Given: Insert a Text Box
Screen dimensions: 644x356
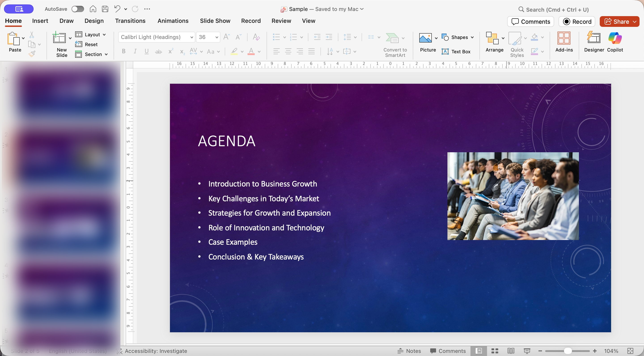Looking at the screenshot, I should (x=456, y=51).
